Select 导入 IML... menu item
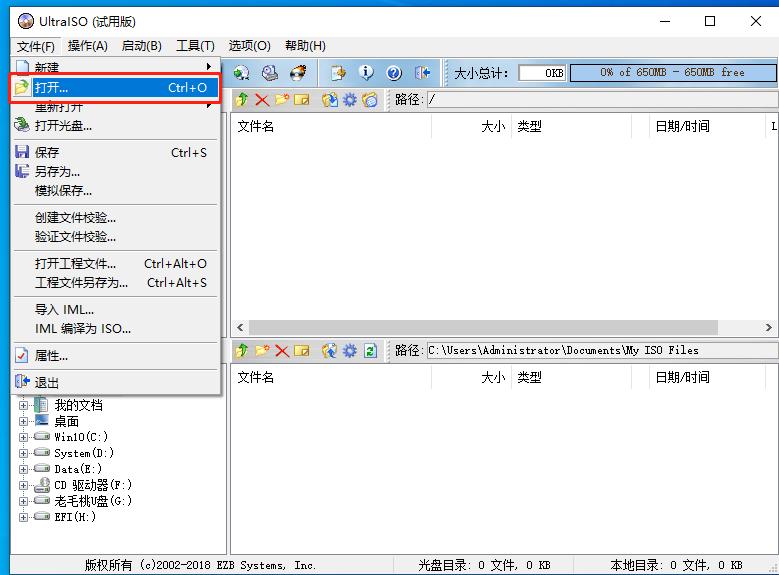Viewport: 779px width, 575px height. [115, 310]
